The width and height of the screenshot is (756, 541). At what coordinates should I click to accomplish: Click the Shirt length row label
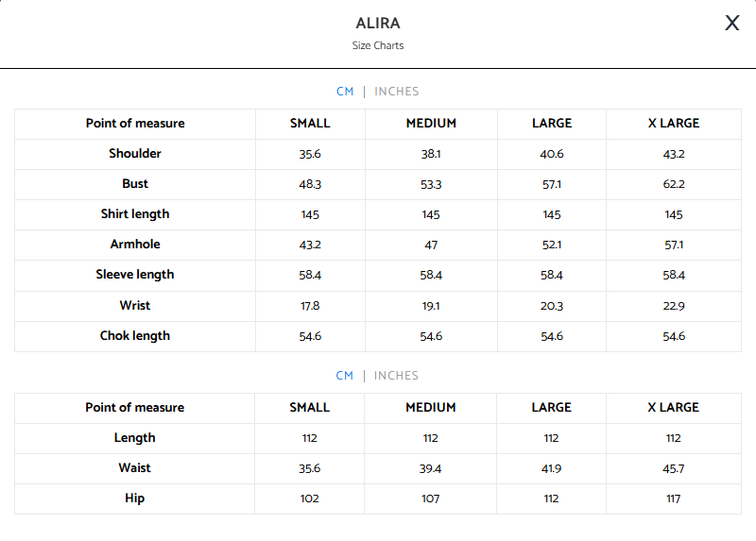[135, 214]
